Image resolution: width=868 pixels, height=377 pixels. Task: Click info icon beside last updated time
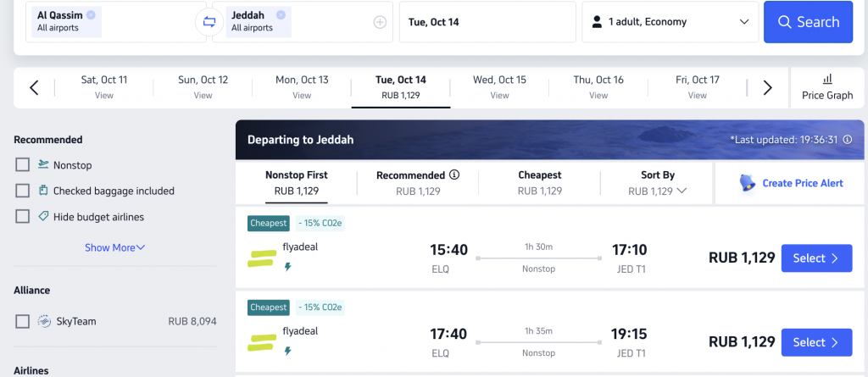coord(847,140)
